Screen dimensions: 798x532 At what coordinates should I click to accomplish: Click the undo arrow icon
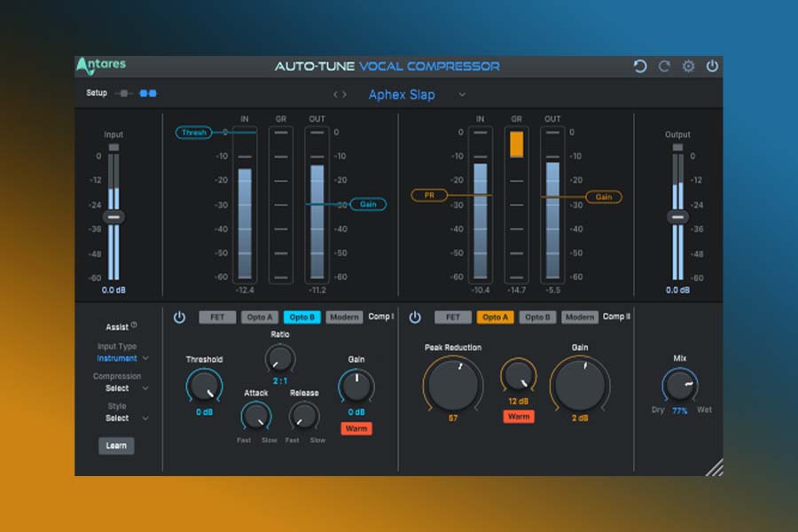[x=639, y=66]
